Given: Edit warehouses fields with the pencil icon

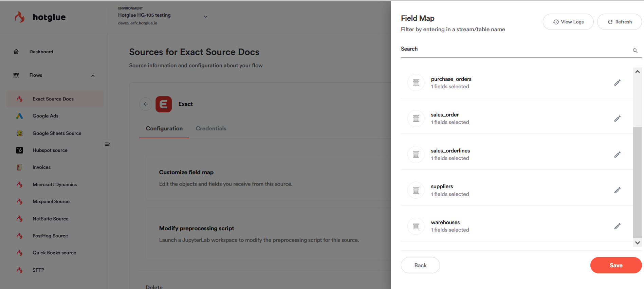Looking at the screenshot, I should (617, 226).
